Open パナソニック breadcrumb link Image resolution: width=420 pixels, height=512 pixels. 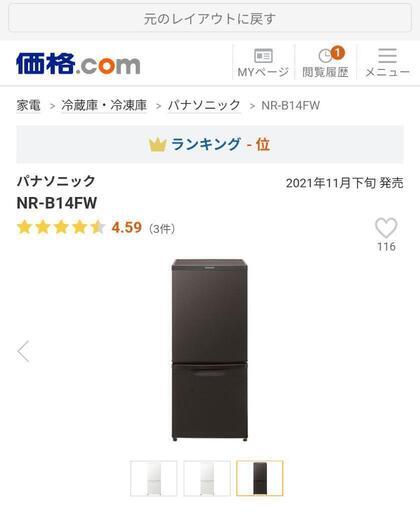[204, 105]
